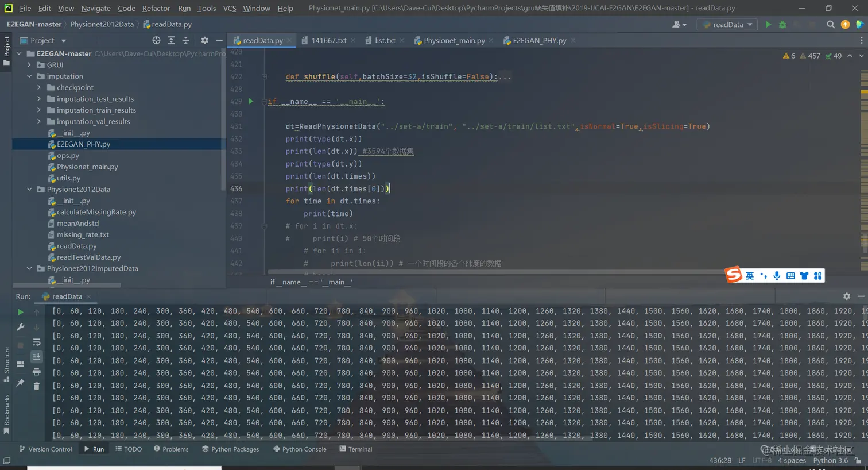Toggle file read-only lock icon in status bar
868x470 pixels.
pyautogui.click(x=858, y=460)
